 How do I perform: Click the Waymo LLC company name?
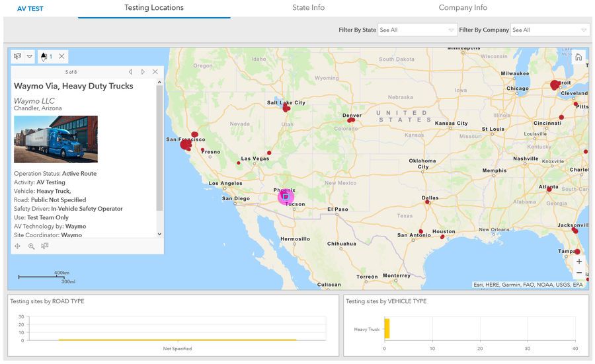(34, 101)
